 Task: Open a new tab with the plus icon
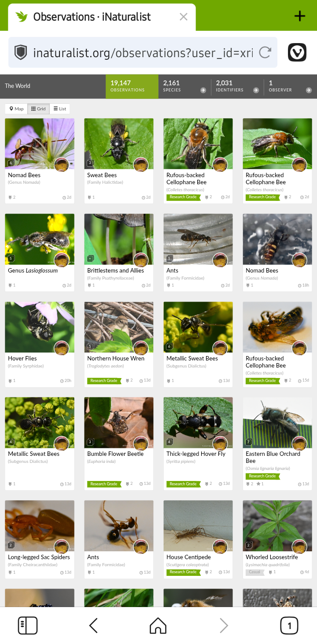(x=300, y=16)
